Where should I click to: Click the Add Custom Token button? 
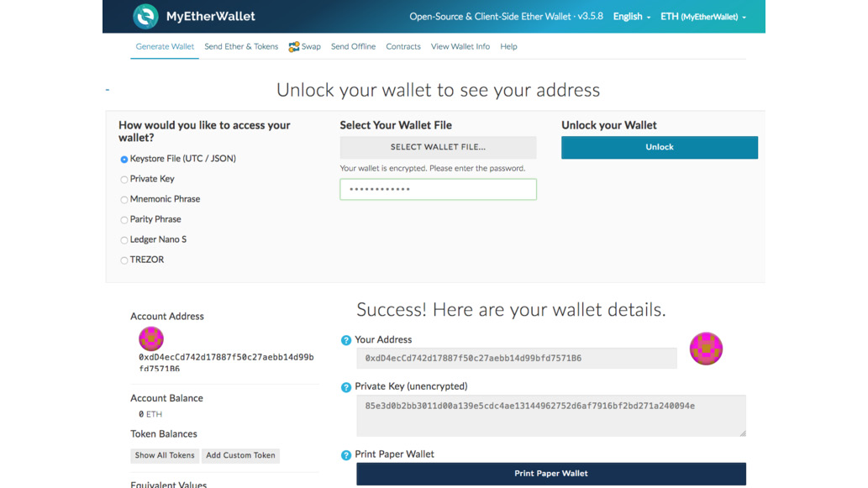pos(241,455)
